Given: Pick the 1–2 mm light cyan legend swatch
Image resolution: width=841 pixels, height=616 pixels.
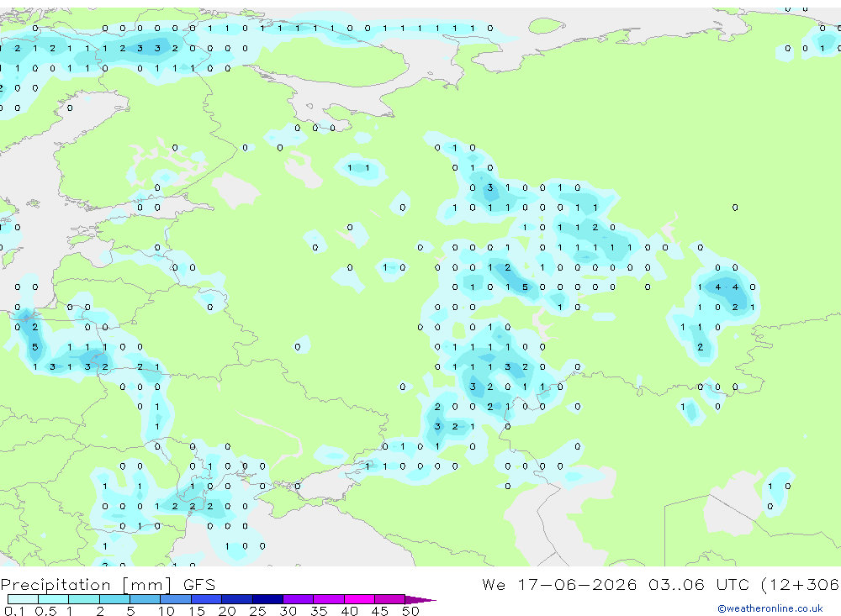Looking at the screenshot, I should (x=84, y=599).
